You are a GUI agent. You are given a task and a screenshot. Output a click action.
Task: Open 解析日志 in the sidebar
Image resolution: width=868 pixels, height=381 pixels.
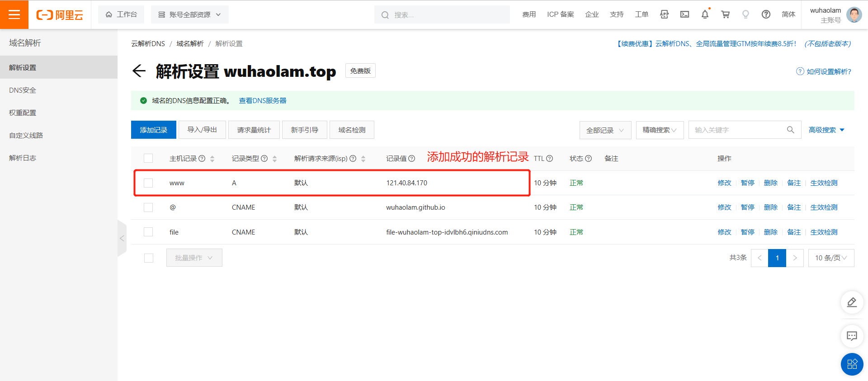59,158
